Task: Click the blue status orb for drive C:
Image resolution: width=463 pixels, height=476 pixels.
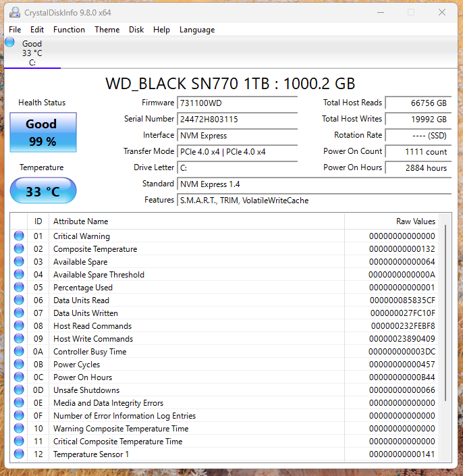Action: [x=9, y=42]
